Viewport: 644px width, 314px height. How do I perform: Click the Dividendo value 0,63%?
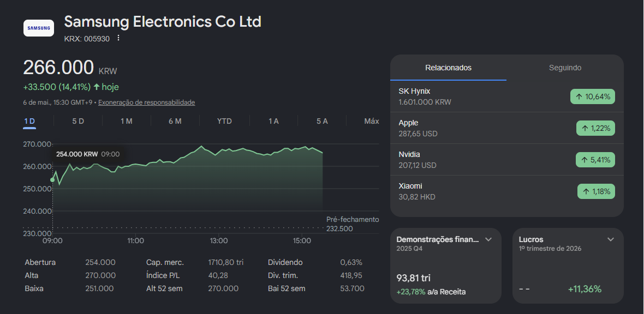(351, 262)
